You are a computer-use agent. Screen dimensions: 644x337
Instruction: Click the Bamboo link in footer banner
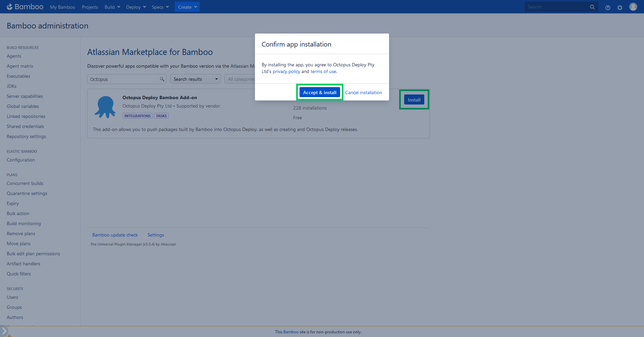(x=291, y=332)
